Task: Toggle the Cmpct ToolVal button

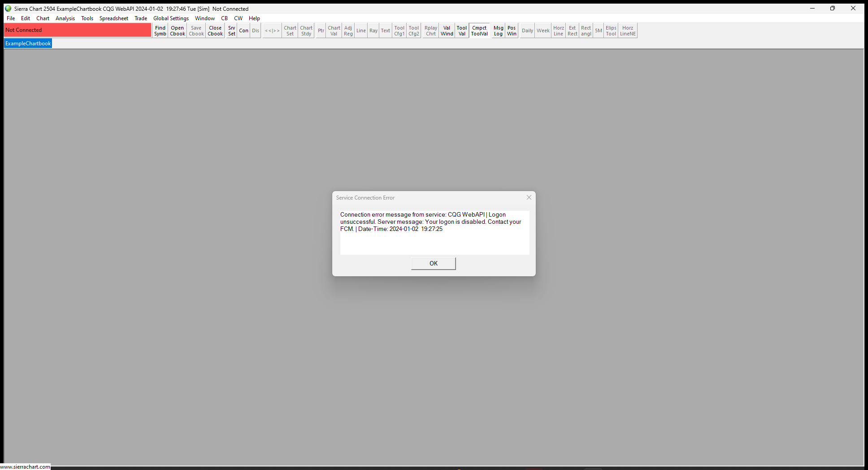Action: 479,30
